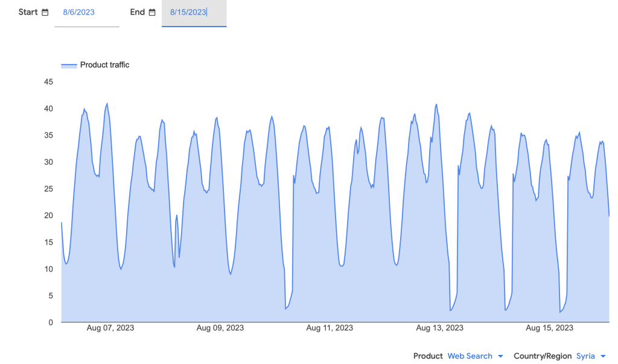The height and width of the screenshot is (364, 618).
Task: Click the 0 value on the y-axis
Action: coord(51,322)
